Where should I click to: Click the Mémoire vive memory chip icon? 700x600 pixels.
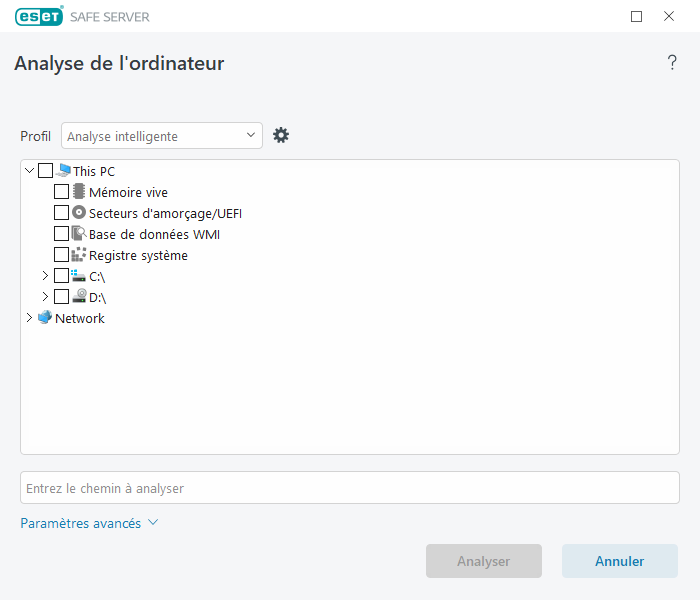(x=80, y=192)
